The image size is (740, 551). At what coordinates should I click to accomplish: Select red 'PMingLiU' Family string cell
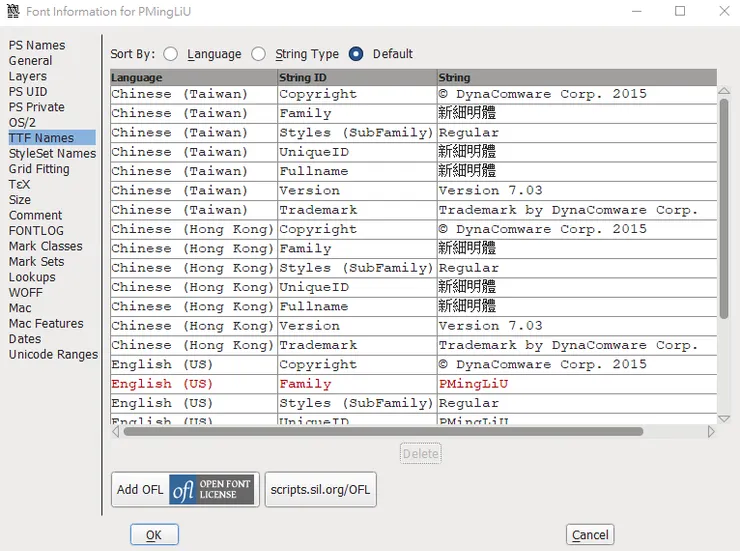click(577, 384)
